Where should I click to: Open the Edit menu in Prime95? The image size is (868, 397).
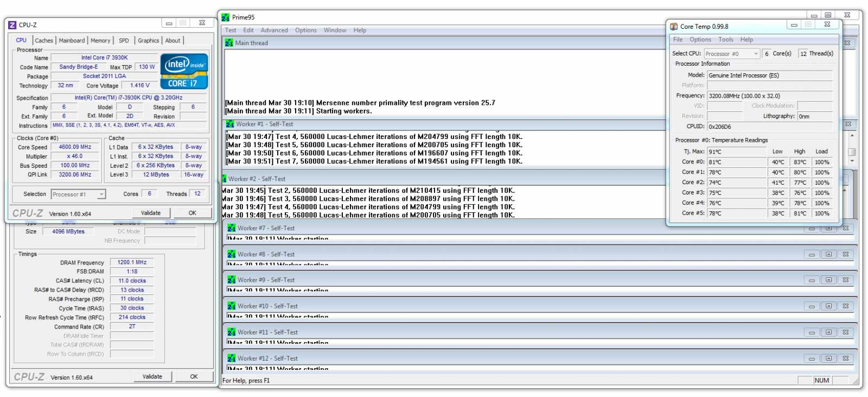(x=248, y=30)
